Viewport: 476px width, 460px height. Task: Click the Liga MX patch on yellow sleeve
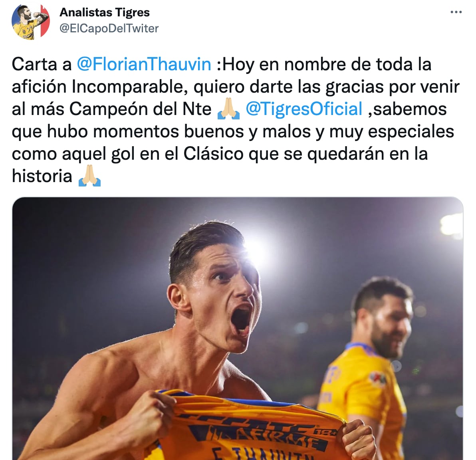pyautogui.click(x=377, y=378)
